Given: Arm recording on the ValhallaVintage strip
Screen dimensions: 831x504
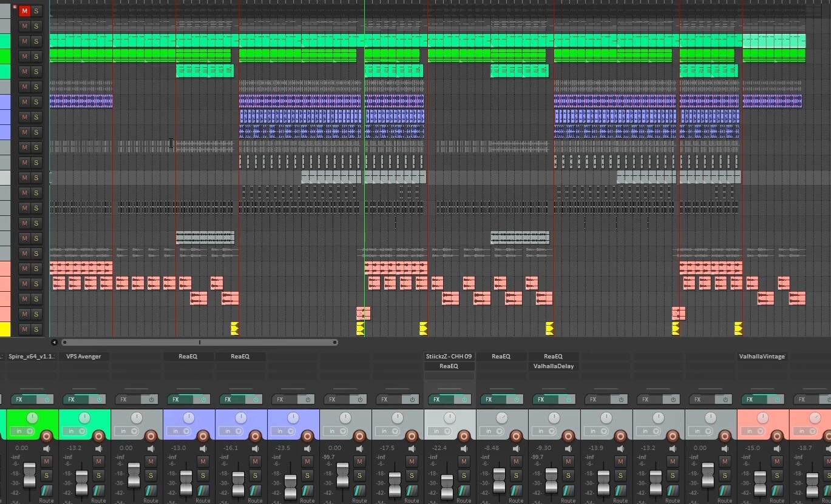Looking at the screenshot, I should pyautogui.click(x=777, y=435).
